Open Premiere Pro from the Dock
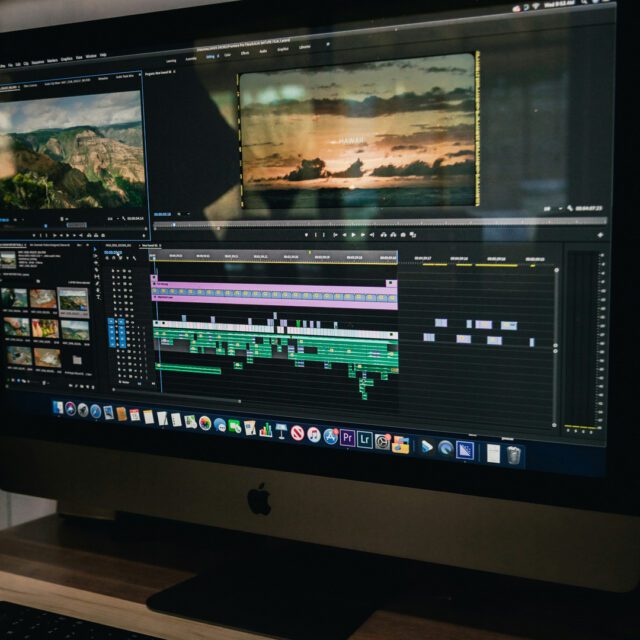Viewport: 640px width, 640px height. point(347,438)
